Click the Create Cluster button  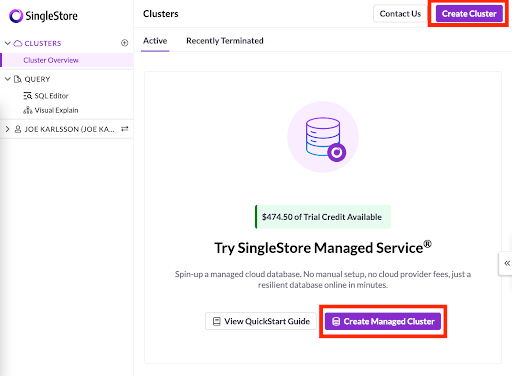click(469, 14)
